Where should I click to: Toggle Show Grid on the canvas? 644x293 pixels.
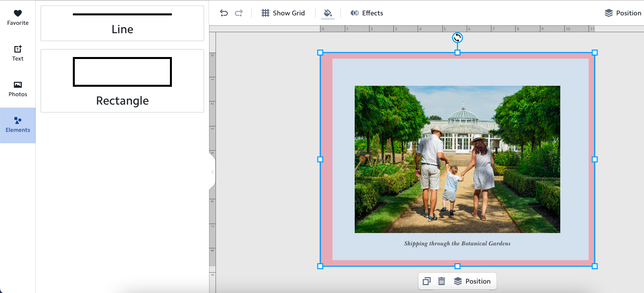(283, 13)
